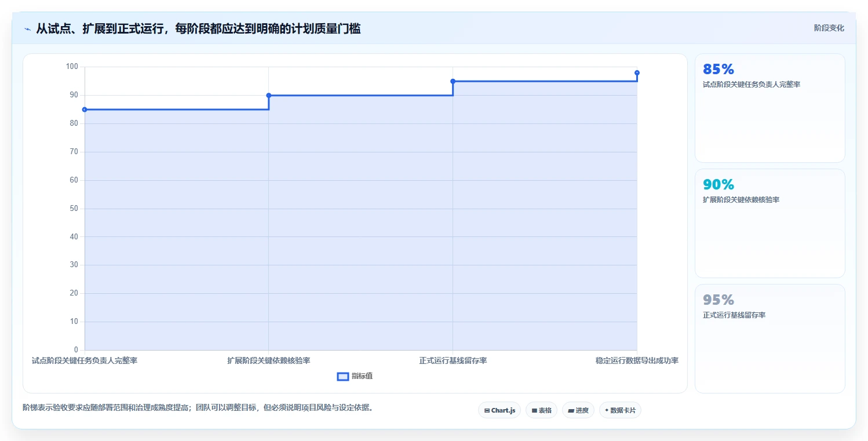The height and width of the screenshot is (441, 868).
Task: Click the data point at value 85
Action: pos(85,110)
